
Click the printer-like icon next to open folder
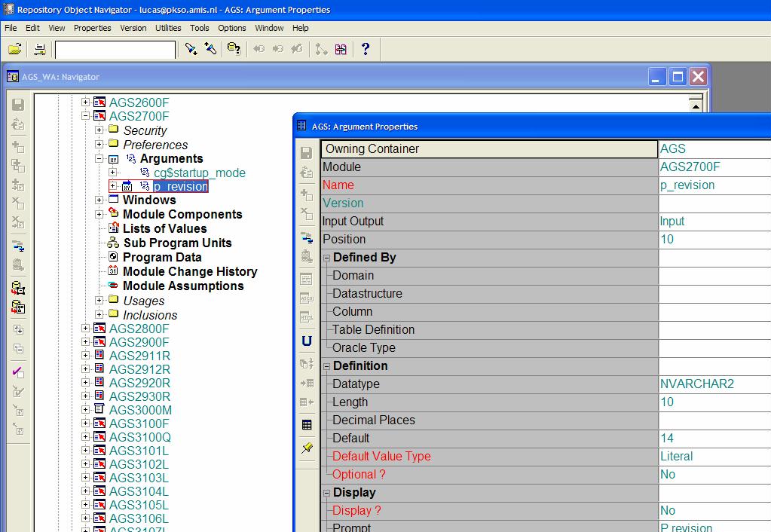pos(40,49)
